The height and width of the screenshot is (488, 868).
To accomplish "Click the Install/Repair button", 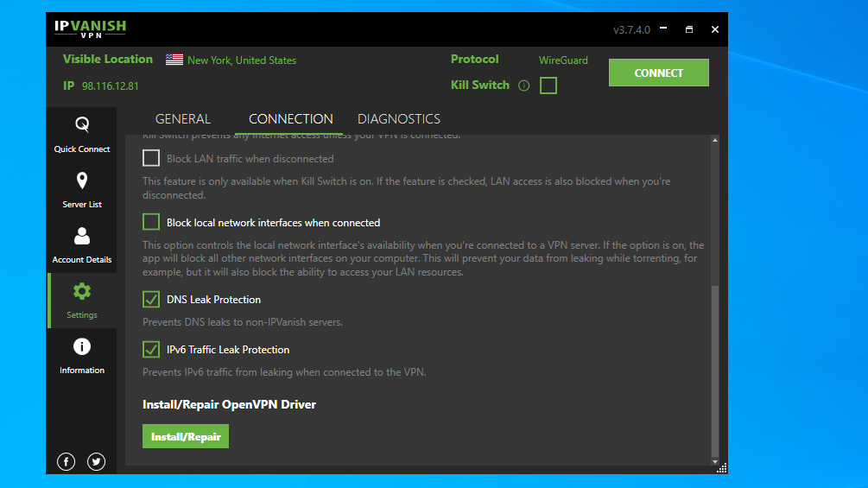I will pos(186,436).
